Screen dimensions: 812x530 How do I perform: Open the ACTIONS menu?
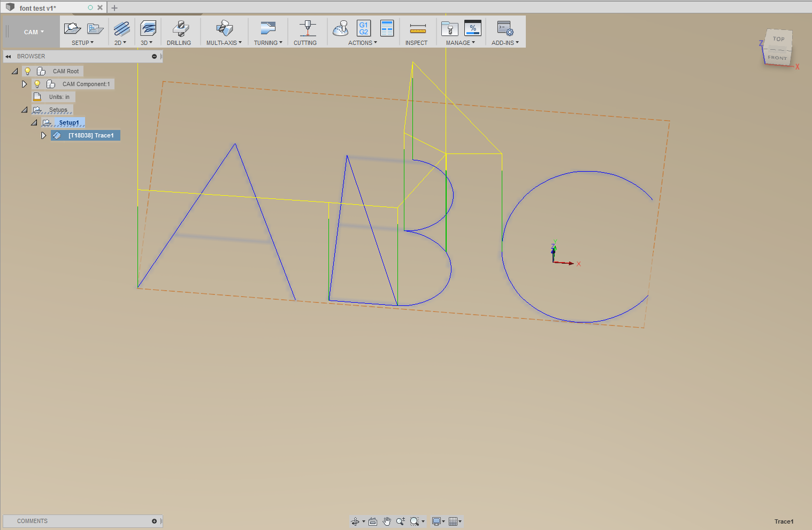(363, 43)
